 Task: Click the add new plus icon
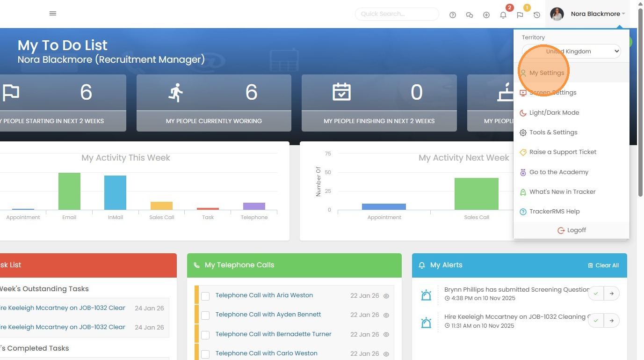point(486,15)
